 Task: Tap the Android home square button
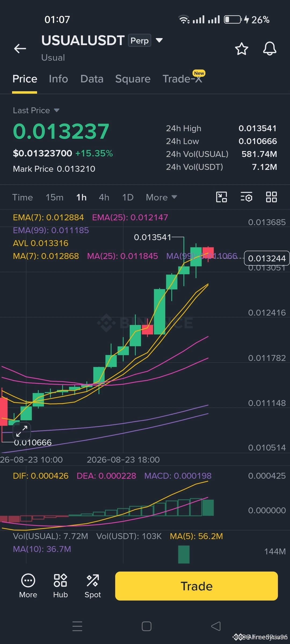click(x=147, y=626)
